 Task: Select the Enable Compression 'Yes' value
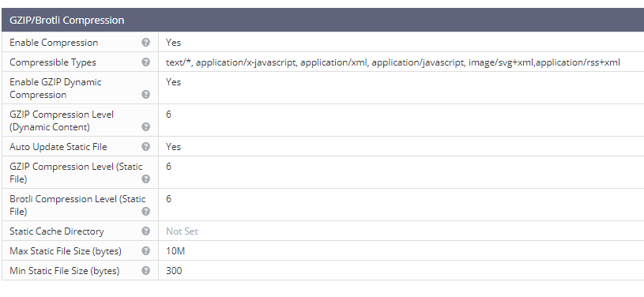(173, 43)
